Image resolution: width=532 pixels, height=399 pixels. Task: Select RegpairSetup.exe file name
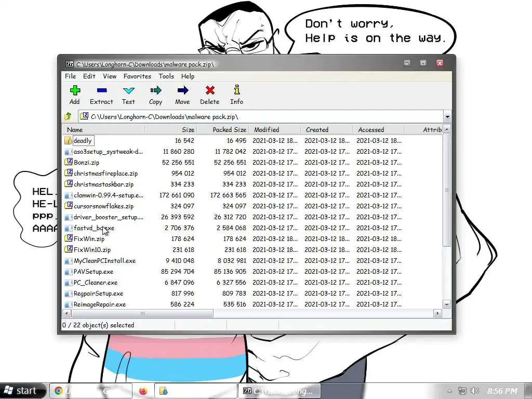click(x=98, y=293)
